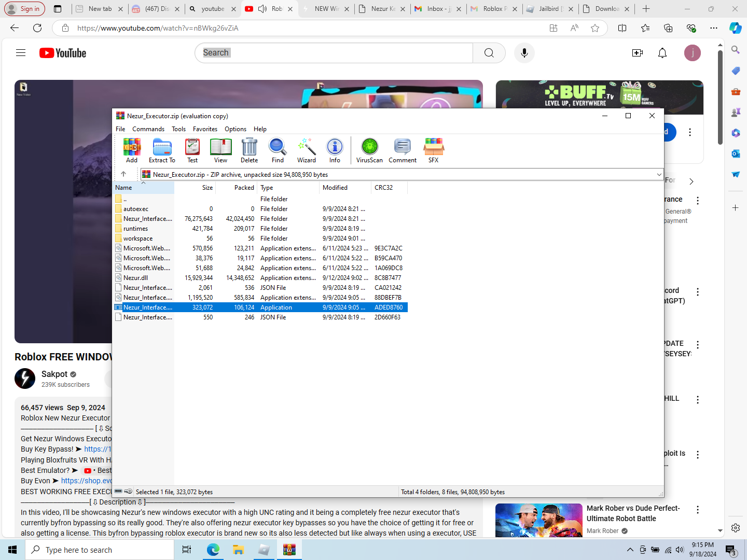Image resolution: width=747 pixels, height=560 pixels.
Task: Open the Wizard tool
Action: 307,150
